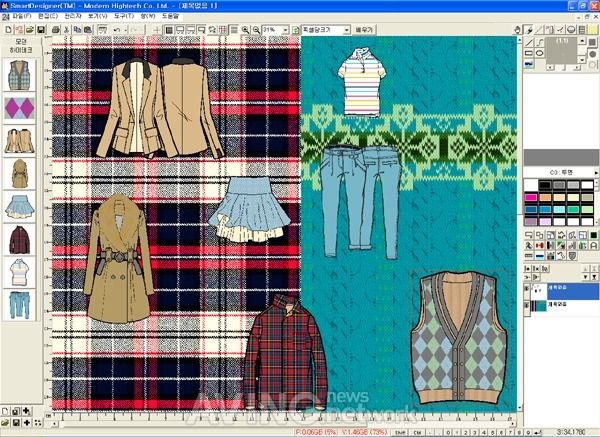Screen dimensions: 600x437
Task: Toggle visibility eye of the teal bottom layer
Action: [x=527, y=305]
